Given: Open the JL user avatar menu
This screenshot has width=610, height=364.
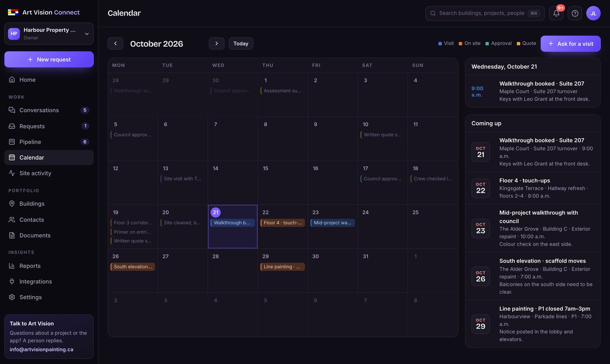Looking at the screenshot, I should pyautogui.click(x=593, y=13).
